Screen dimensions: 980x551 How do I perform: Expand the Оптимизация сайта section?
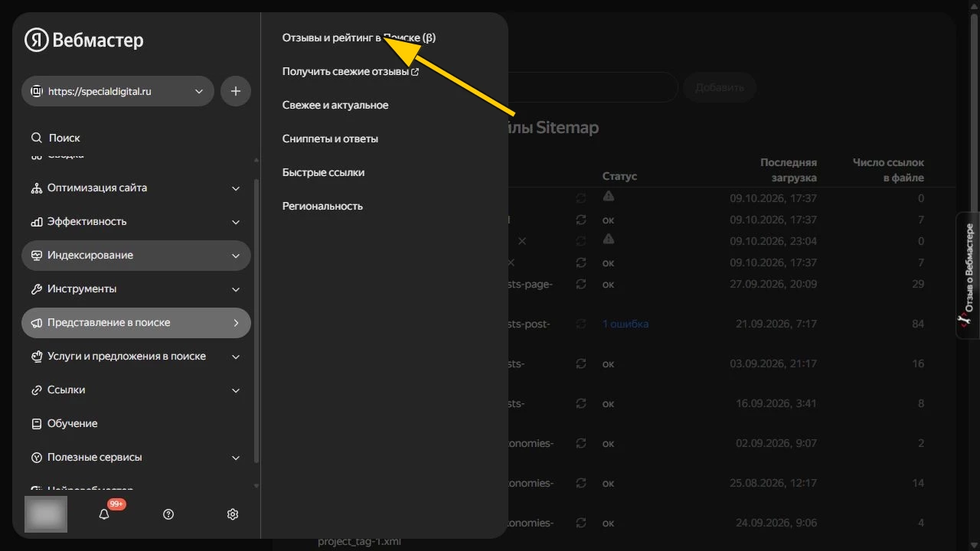click(x=136, y=187)
